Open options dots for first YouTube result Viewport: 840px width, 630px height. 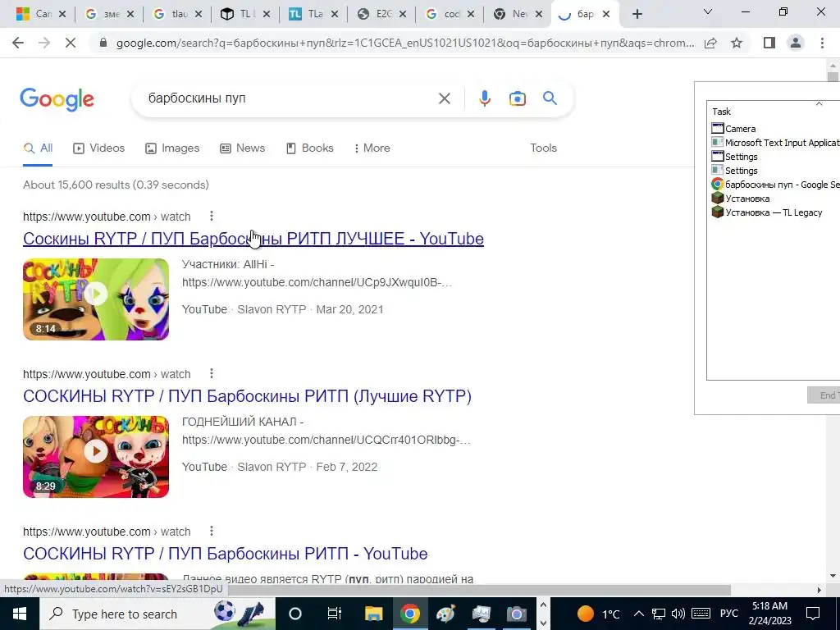(212, 216)
